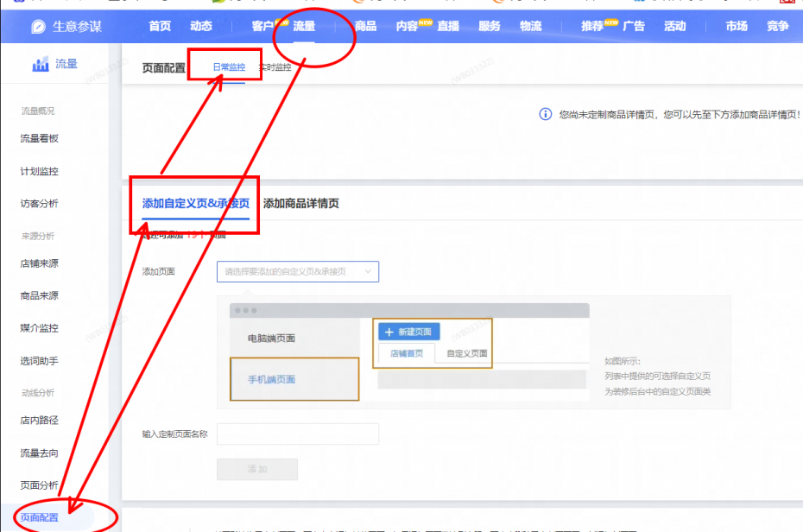
Task: Click the 新建页面 button in the illustration
Action: (408, 332)
